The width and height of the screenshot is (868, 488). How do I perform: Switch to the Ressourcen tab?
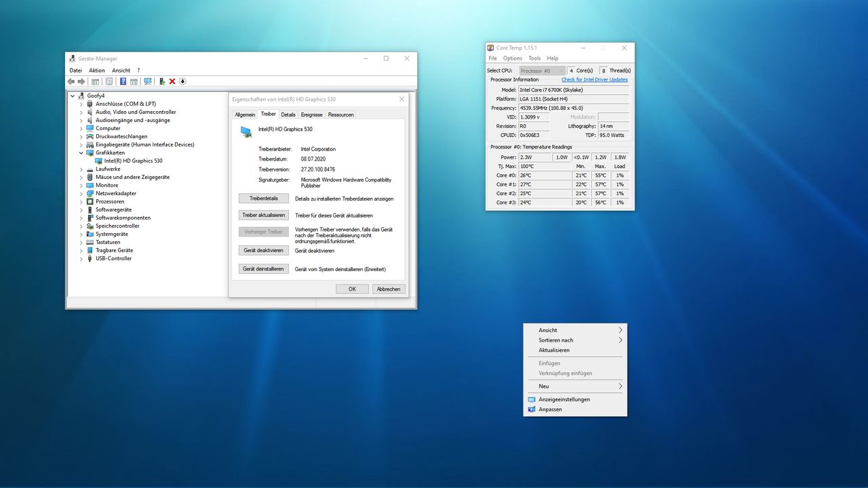pos(340,115)
